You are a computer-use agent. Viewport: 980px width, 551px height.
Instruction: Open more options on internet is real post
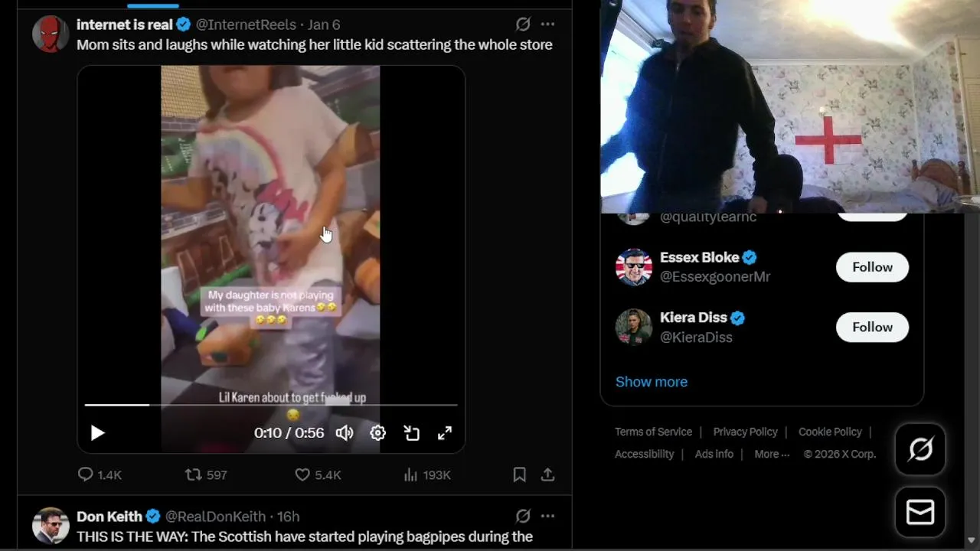[547, 24]
